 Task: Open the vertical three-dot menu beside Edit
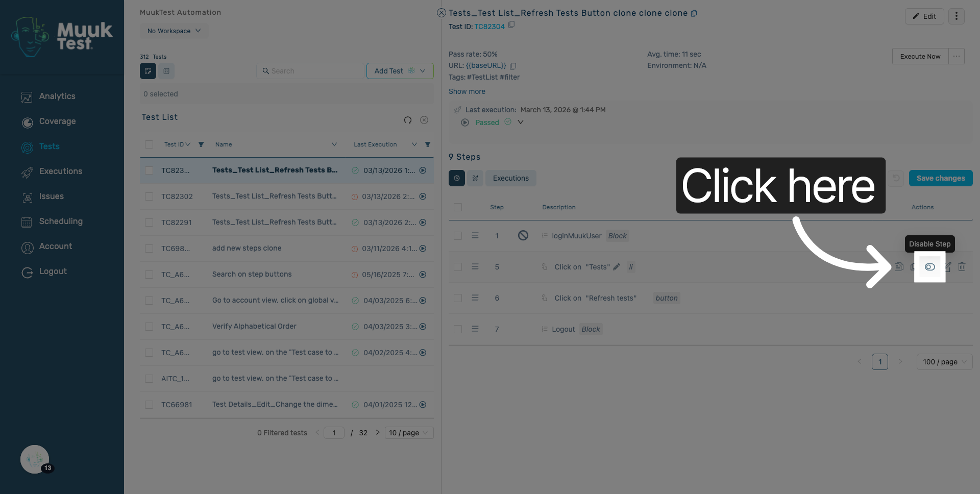pyautogui.click(x=957, y=16)
